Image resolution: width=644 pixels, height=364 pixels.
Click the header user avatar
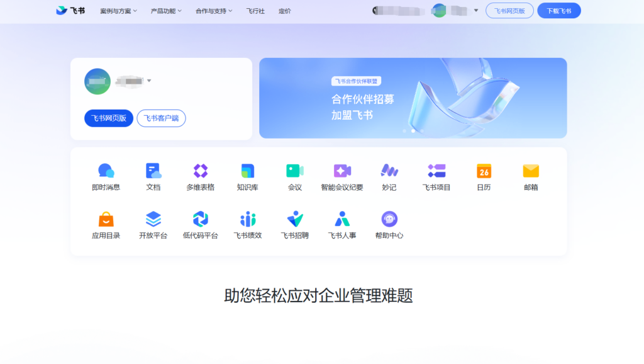click(438, 11)
